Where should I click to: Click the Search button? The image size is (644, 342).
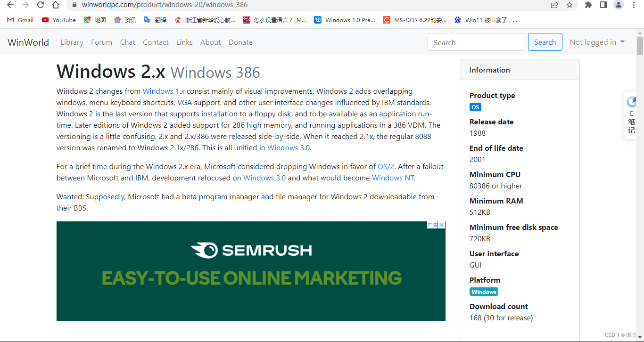pyautogui.click(x=545, y=42)
